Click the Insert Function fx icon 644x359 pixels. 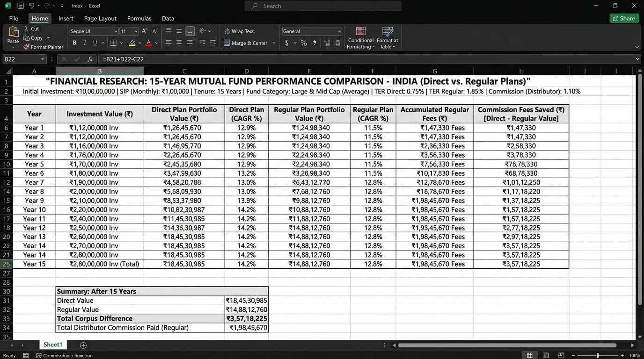90,59
